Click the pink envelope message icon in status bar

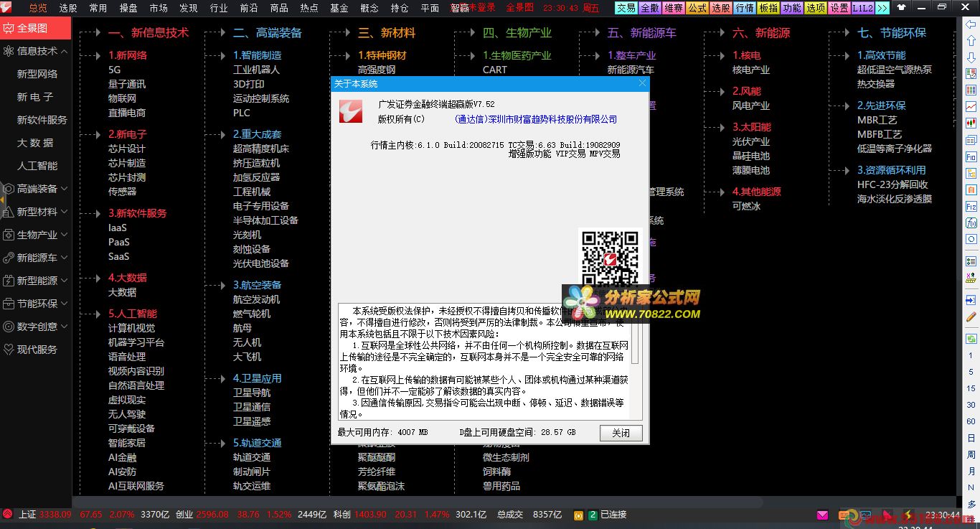(823, 515)
